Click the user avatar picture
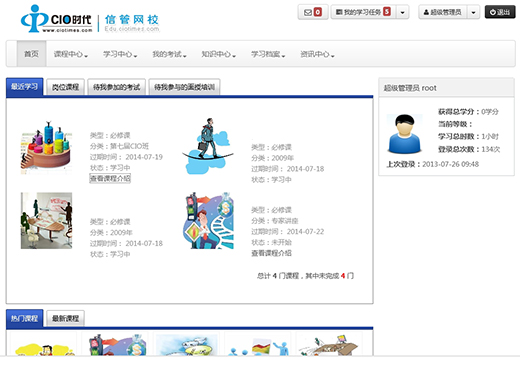520x374 pixels. (404, 134)
